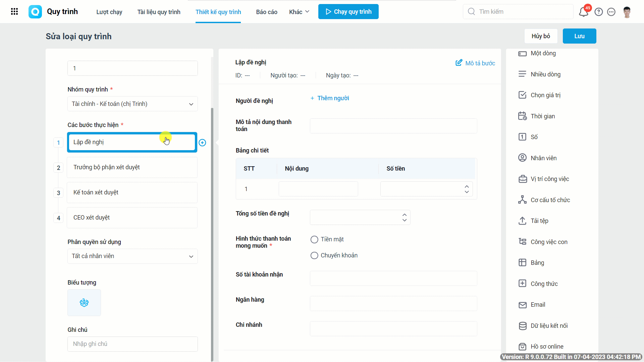This screenshot has width=644, height=362.
Task: Expand the Nhóm quy trình dropdown
Action: point(132,104)
